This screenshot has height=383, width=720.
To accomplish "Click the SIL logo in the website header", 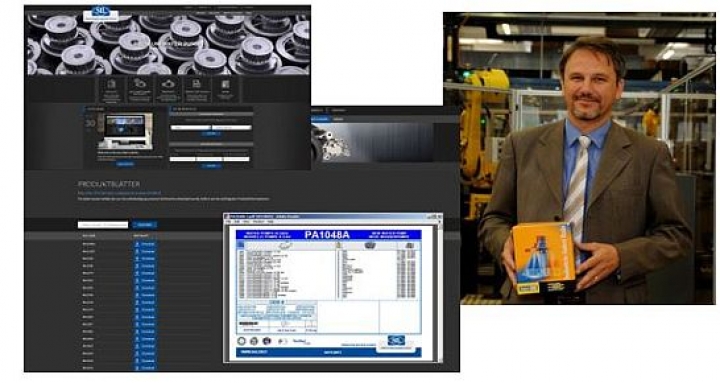I will [101, 13].
